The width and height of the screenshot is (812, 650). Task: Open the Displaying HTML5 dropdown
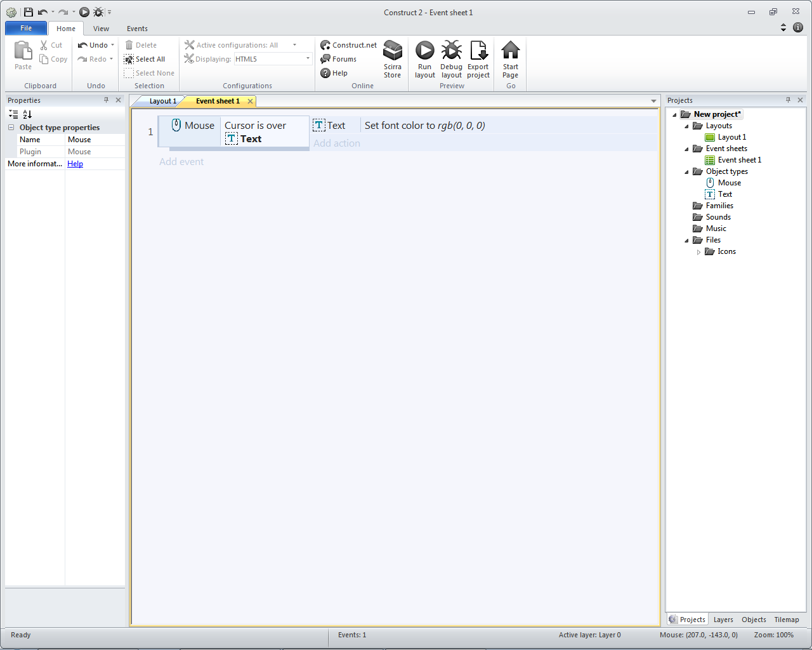[x=308, y=59]
